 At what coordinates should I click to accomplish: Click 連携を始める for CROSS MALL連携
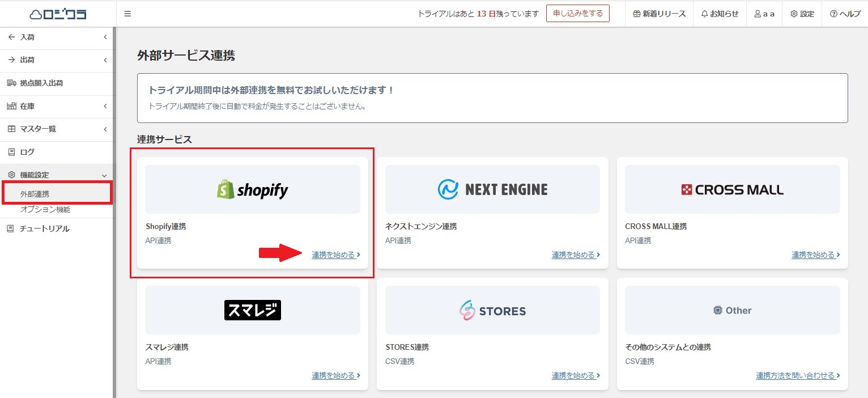(x=816, y=255)
